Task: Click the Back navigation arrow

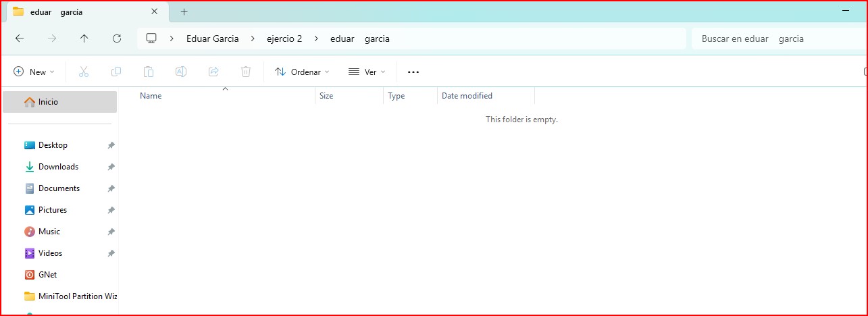Action: coord(20,38)
